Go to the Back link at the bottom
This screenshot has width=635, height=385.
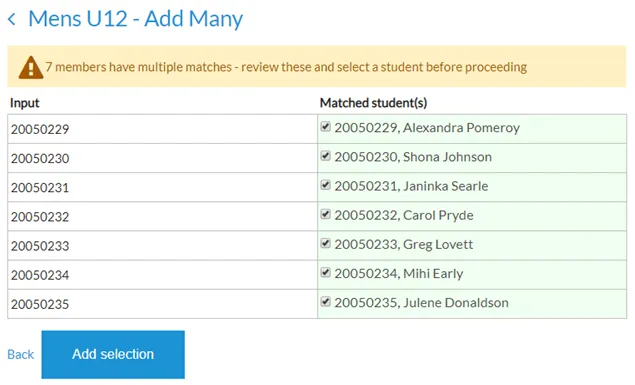click(21, 355)
